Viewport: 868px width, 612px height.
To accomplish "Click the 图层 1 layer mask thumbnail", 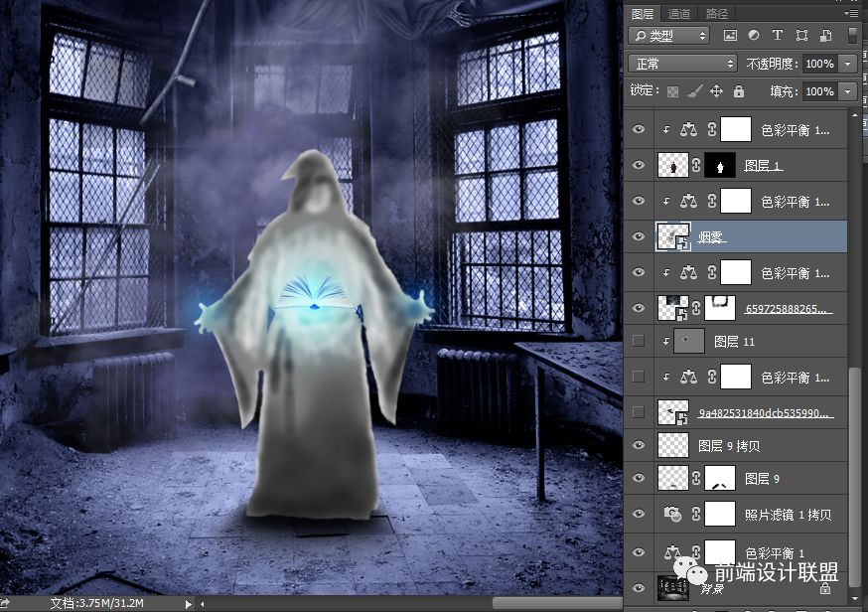I will 720,165.
